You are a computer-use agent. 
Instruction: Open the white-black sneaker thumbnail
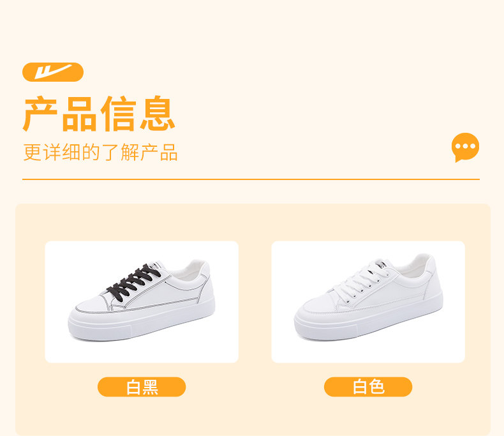pos(142,302)
